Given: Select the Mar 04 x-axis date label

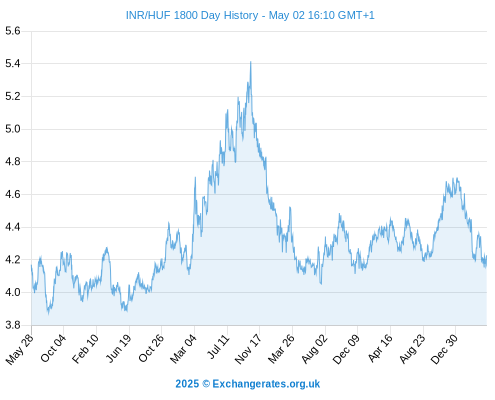Looking at the screenshot, I should point(183,349).
